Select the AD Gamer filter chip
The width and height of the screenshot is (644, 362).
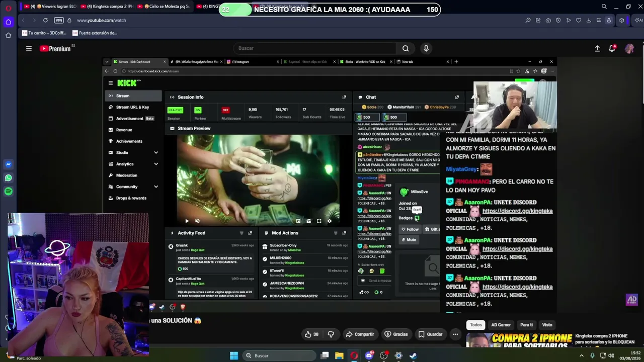[501, 325]
